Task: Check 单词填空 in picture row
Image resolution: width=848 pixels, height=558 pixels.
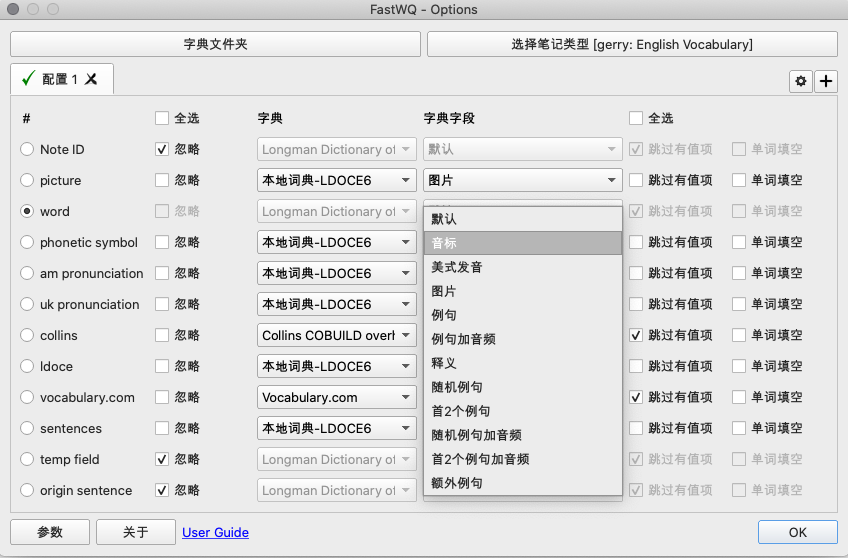Action: pyautogui.click(x=739, y=180)
